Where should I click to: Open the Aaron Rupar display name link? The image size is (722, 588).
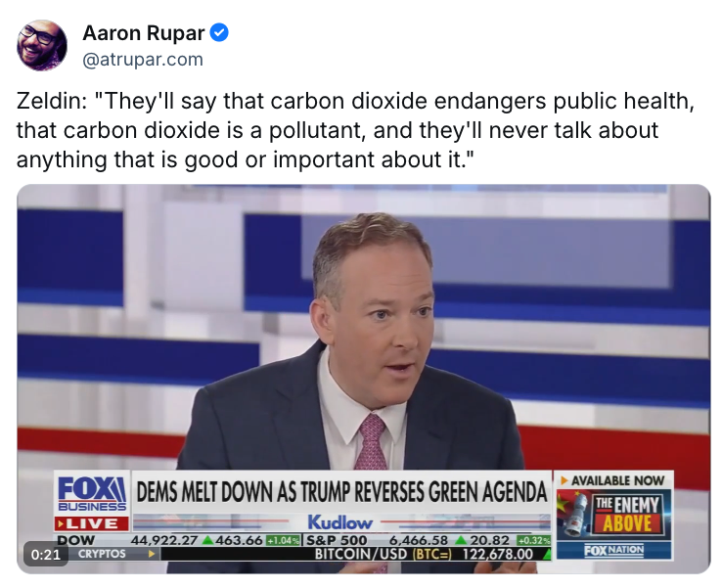tap(144, 33)
